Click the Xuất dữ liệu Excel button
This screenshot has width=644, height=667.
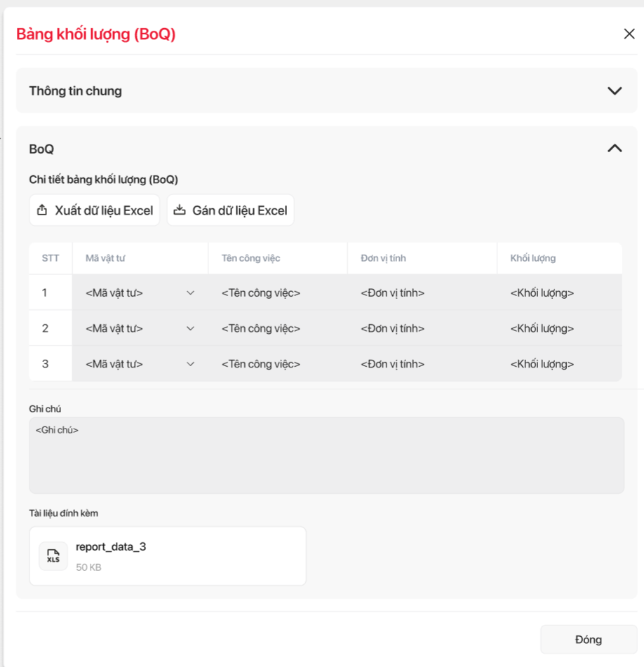pyautogui.click(x=95, y=210)
